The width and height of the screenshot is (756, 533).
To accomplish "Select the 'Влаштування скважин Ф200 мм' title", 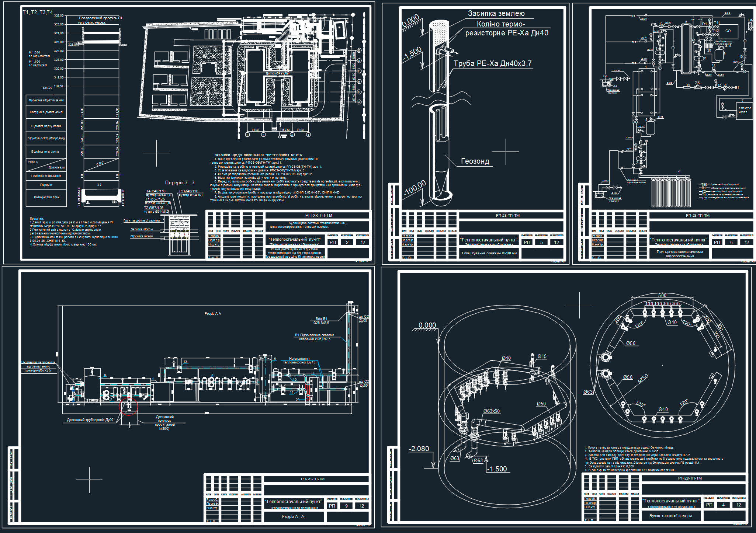I will [x=489, y=253].
